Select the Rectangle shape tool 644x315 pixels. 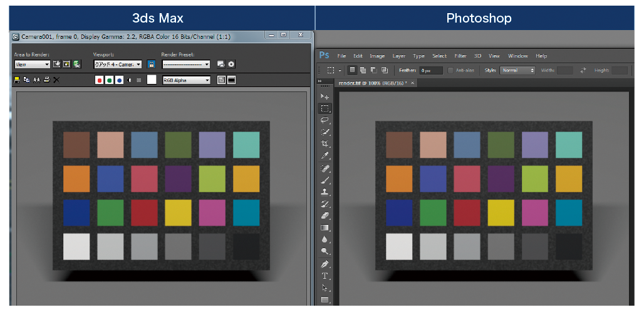click(x=325, y=299)
